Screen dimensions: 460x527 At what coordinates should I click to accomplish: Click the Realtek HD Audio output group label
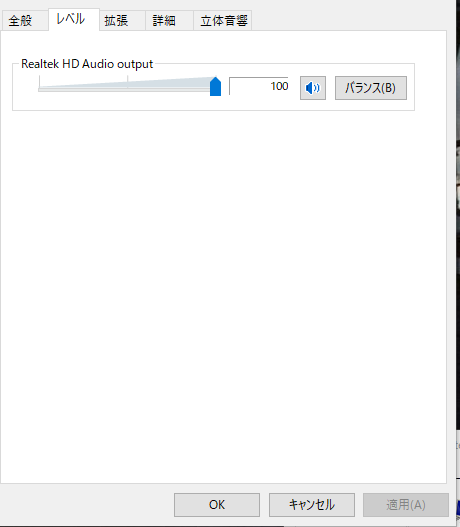(87, 64)
